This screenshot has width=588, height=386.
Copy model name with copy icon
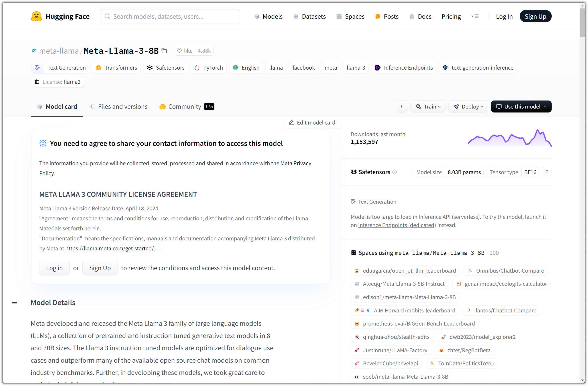pyautogui.click(x=164, y=51)
